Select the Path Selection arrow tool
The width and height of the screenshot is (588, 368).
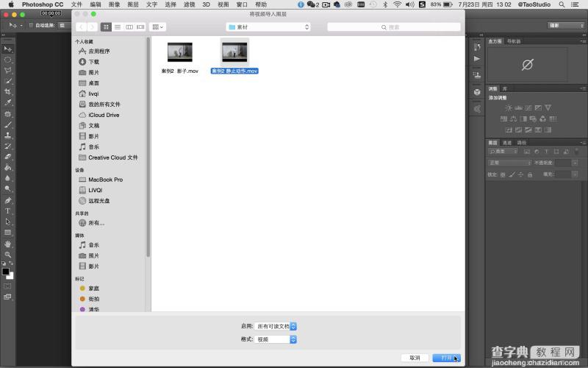7,222
